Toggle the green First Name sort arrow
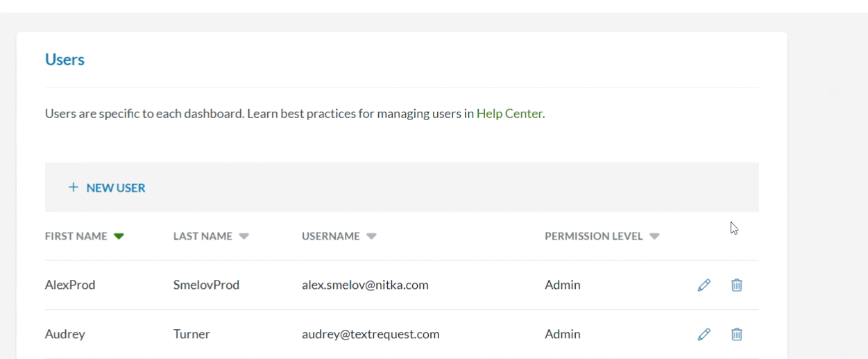868x359 pixels. [x=119, y=236]
